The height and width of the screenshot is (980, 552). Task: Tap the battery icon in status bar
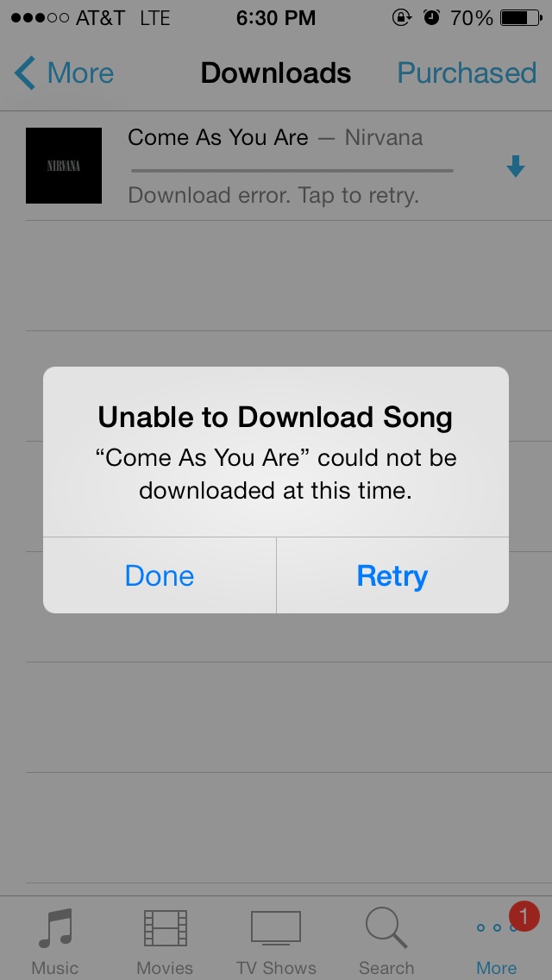pos(521,17)
